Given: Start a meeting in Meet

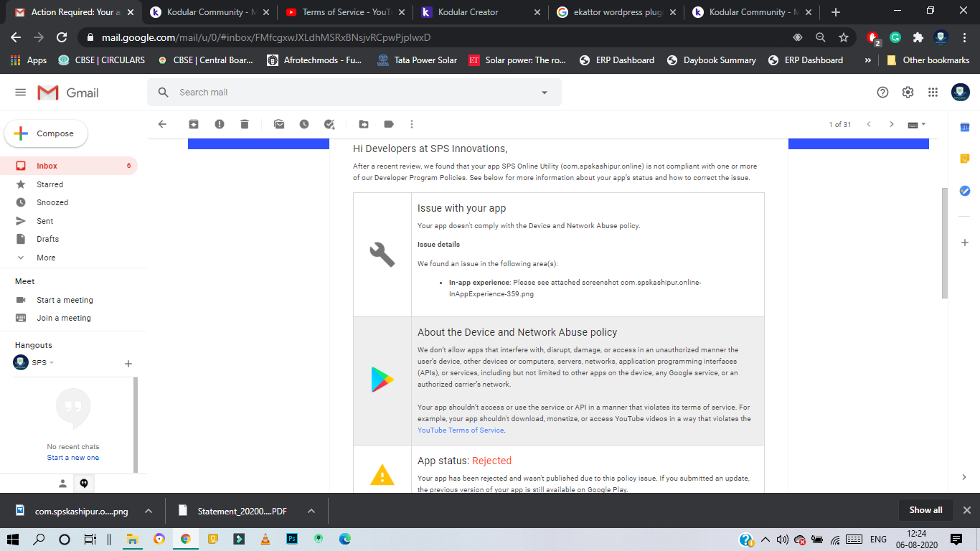Looking at the screenshot, I should click(65, 300).
